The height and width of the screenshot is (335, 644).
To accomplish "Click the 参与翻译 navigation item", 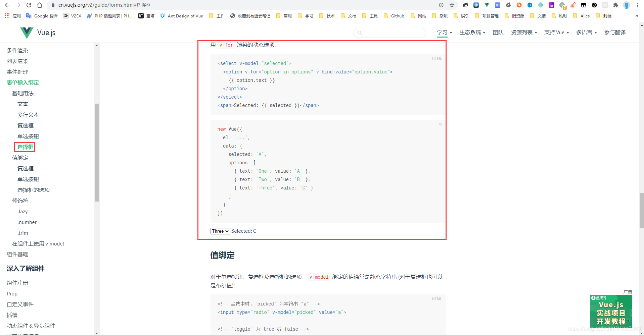I will (615, 32).
